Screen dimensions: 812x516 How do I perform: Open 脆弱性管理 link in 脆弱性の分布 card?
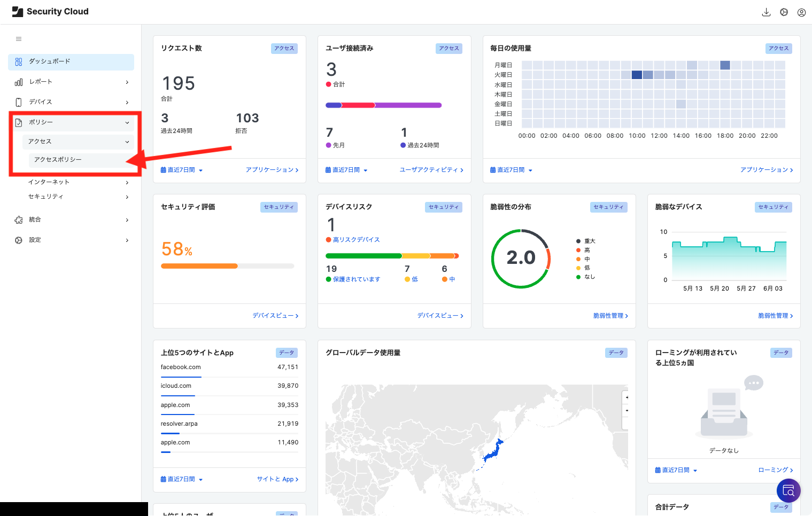pyautogui.click(x=610, y=316)
